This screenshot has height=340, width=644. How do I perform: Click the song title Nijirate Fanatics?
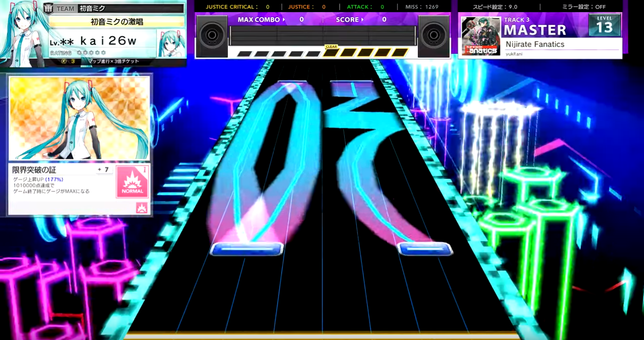pyautogui.click(x=535, y=44)
